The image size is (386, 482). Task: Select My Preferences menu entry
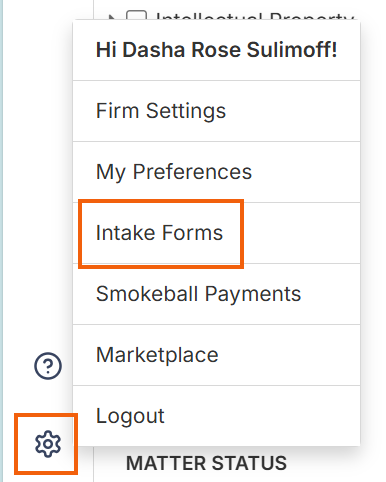pos(216,172)
